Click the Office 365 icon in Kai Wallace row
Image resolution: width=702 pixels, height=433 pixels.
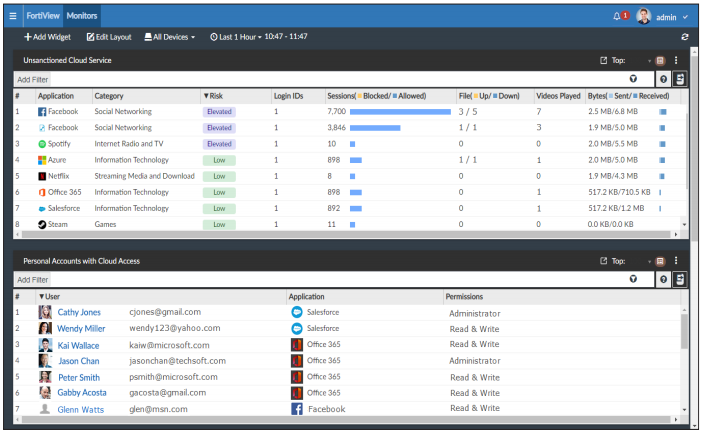coord(297,345)
